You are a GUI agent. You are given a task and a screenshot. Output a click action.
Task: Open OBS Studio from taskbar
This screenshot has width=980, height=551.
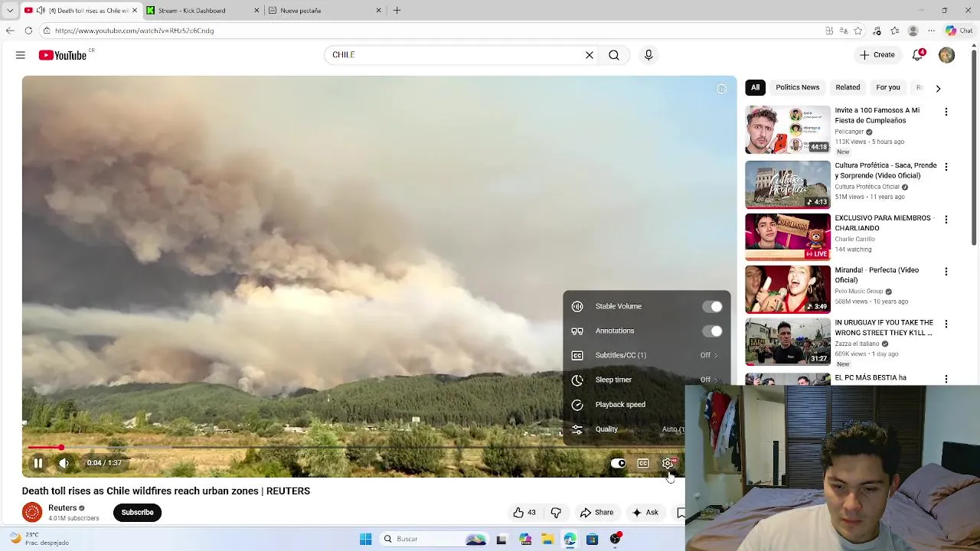(x=615, y=540)
